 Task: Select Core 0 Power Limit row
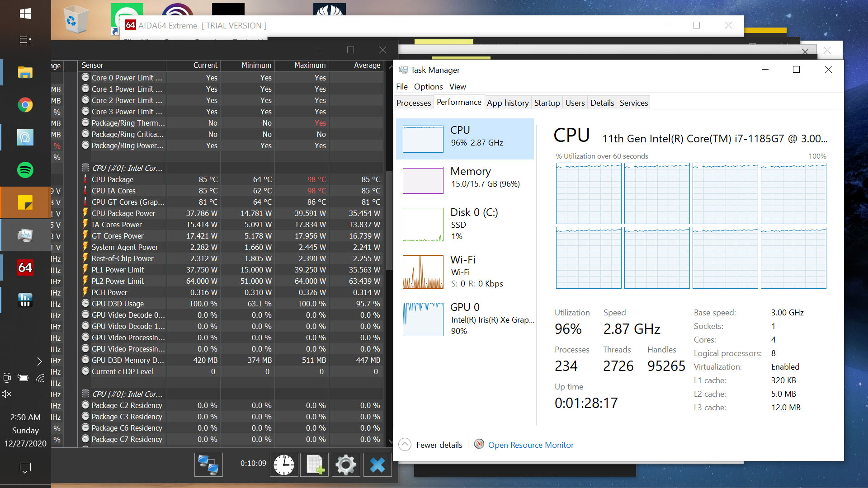click(231, 78)
